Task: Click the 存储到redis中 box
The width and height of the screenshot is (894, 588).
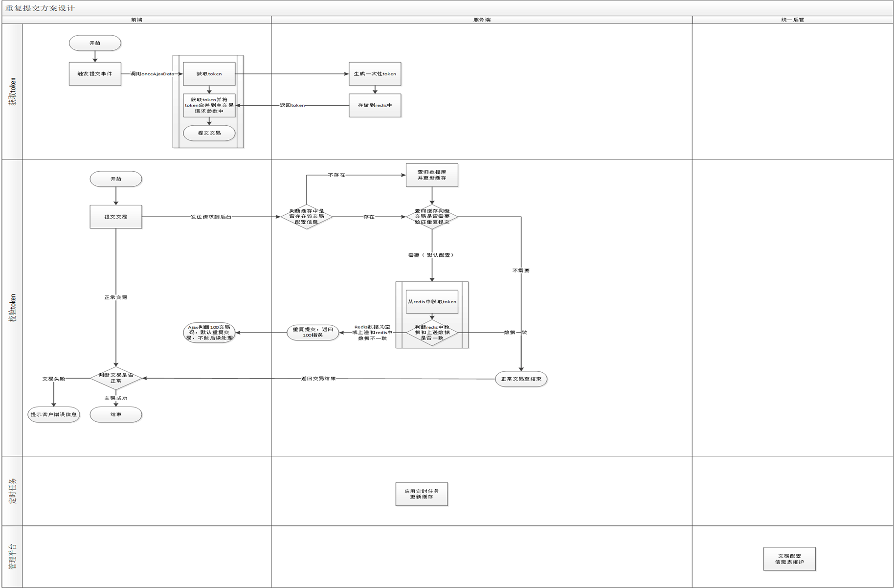Action: pos(375,105)
